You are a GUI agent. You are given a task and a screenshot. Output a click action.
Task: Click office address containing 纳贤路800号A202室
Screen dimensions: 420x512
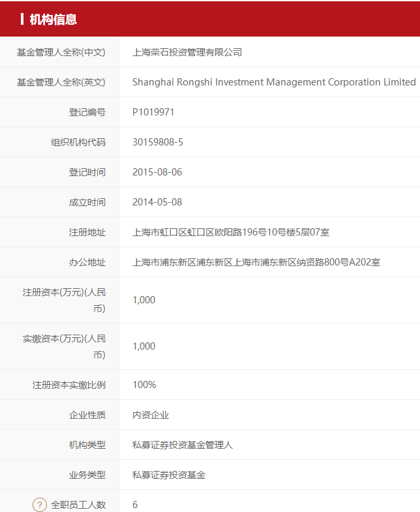click(256, 263)
